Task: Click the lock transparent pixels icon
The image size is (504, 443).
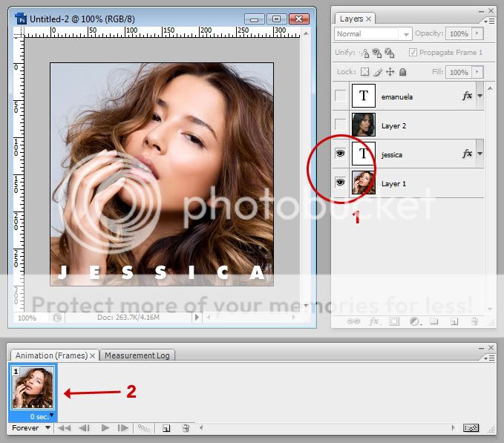Action: [x=364, y=72]
